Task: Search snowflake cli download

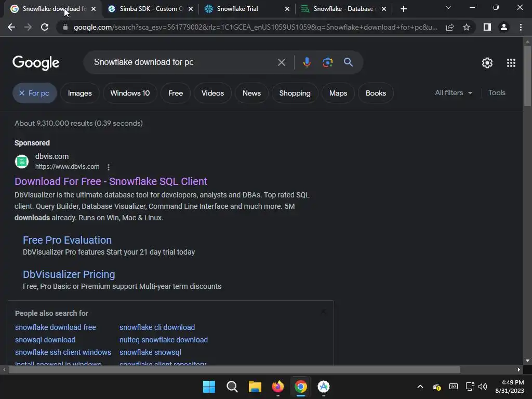Action: click(157, 327)
